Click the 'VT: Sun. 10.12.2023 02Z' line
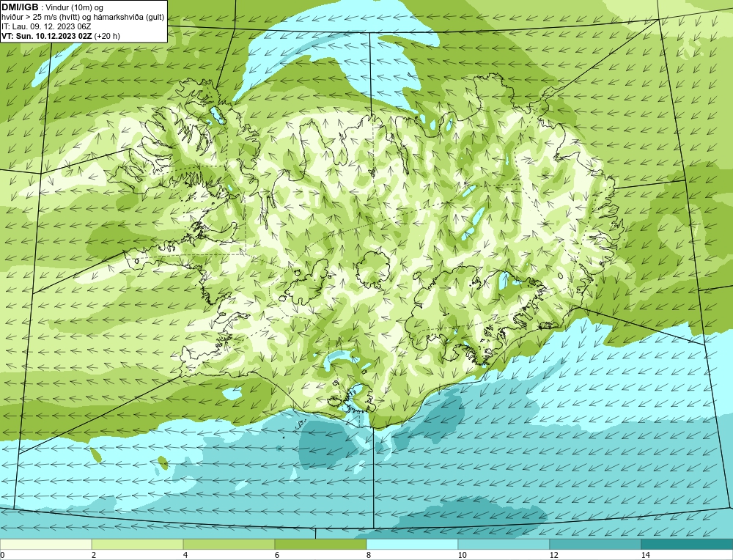The width and height of the screenshot is (733, 560). click(x=48, y=36)
